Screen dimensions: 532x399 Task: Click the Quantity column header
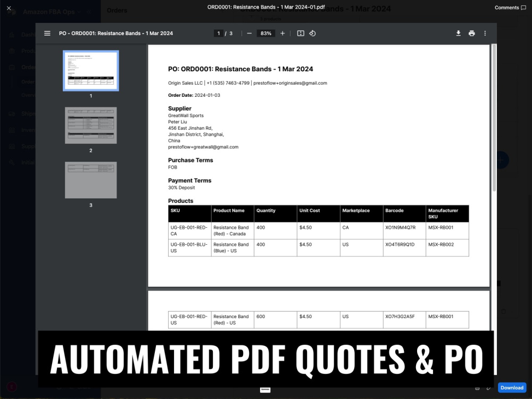pos(276,213)
